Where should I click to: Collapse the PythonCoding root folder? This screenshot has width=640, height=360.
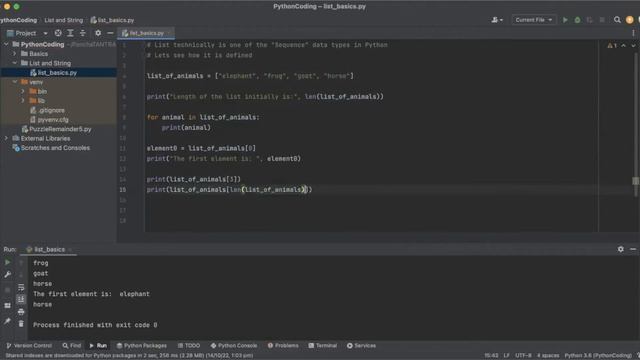(6, 44)
